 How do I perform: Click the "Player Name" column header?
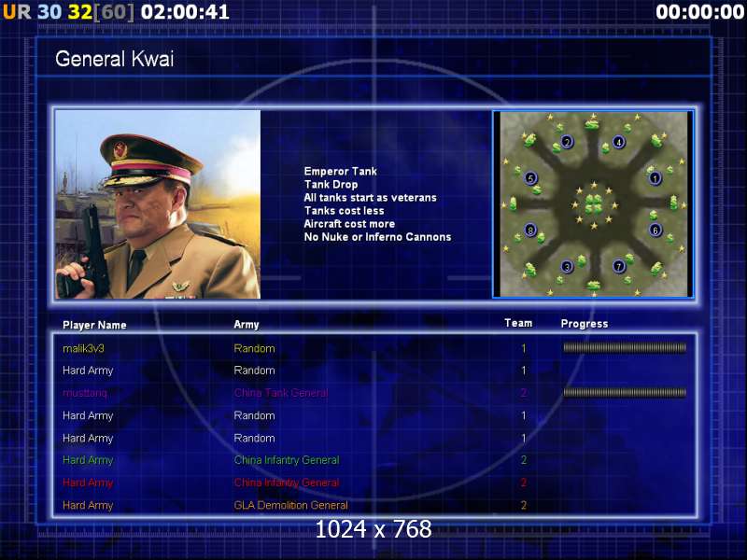point(94,325)
